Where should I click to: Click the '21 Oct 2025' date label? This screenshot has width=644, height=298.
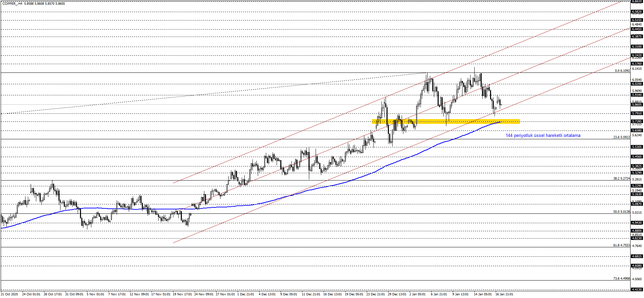pyautogui.click(x=9, y=294)
